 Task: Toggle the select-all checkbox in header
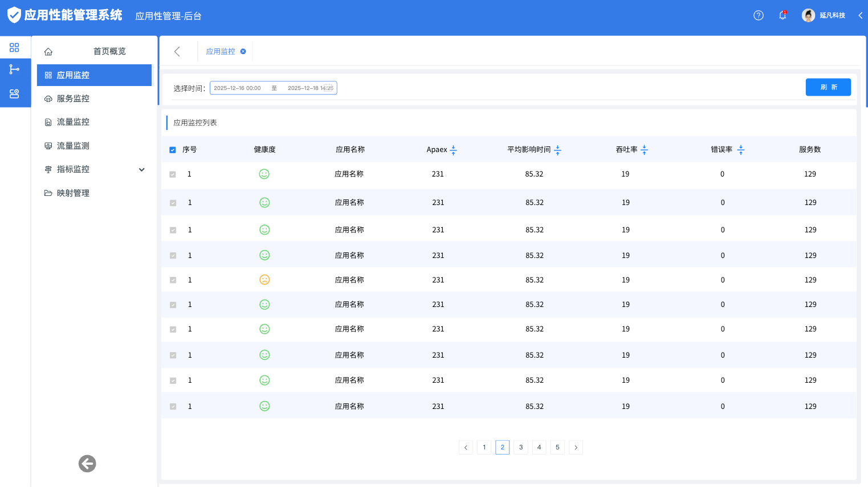pos(173,150)
